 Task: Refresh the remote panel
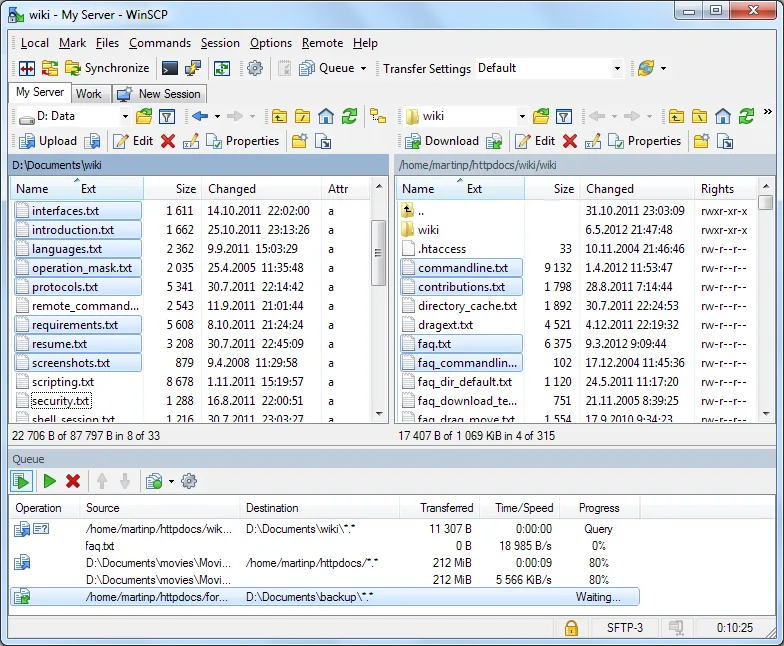pos(746,116)
